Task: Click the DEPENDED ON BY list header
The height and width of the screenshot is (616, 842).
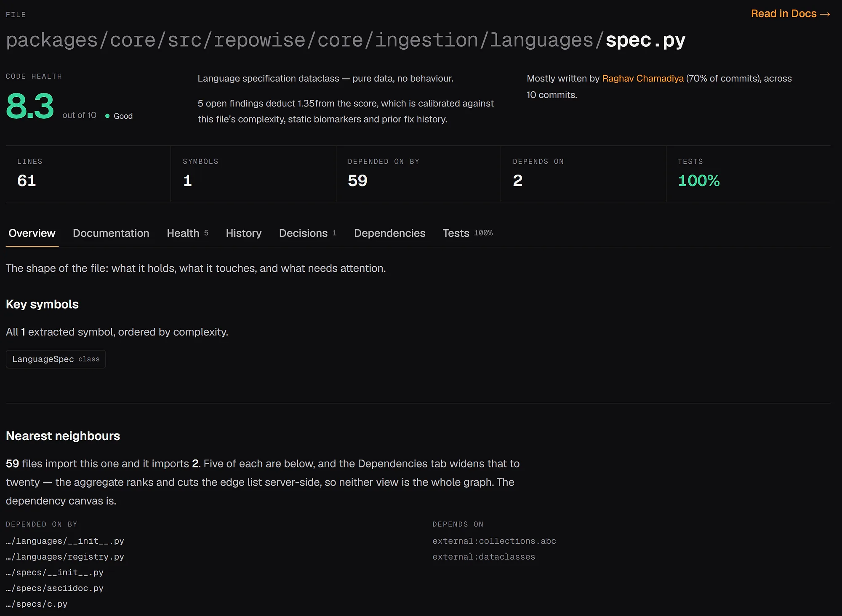Action: (42, 524)
